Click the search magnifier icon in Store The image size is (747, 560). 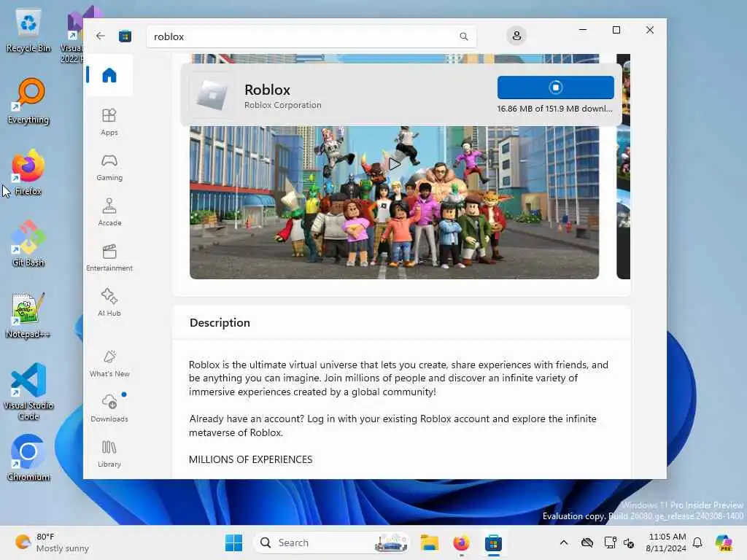463,36
